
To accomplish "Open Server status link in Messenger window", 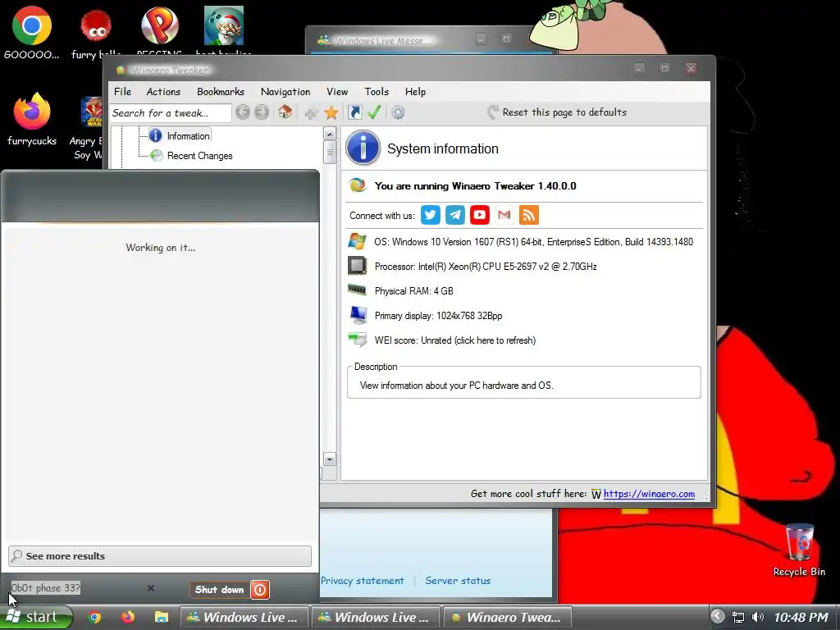I will pyautogui.click(x=458, y=581).
